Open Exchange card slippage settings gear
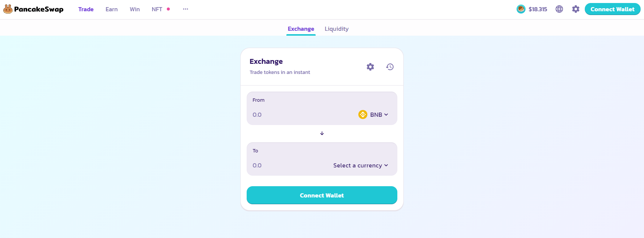Screen dimensions: 644x238 pos(370,67)
